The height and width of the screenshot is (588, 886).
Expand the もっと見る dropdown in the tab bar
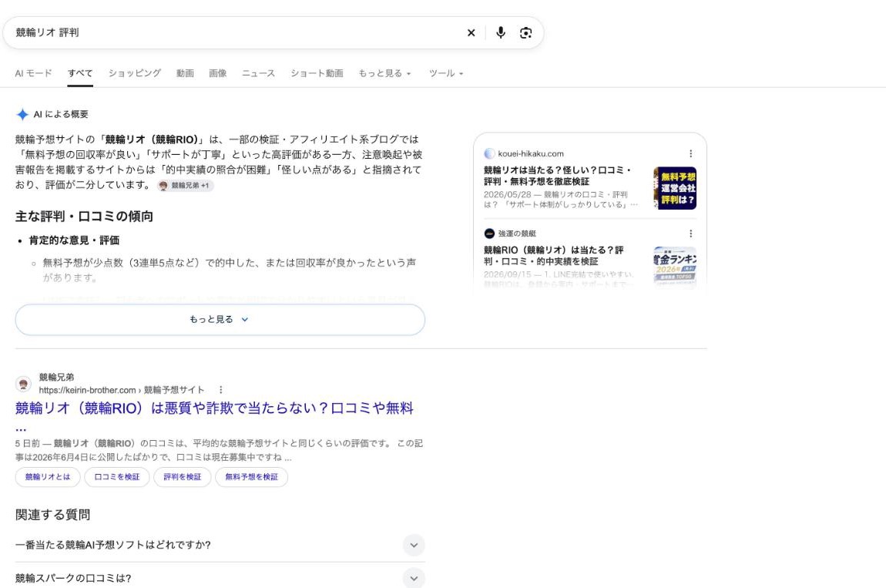coord(384,73)
